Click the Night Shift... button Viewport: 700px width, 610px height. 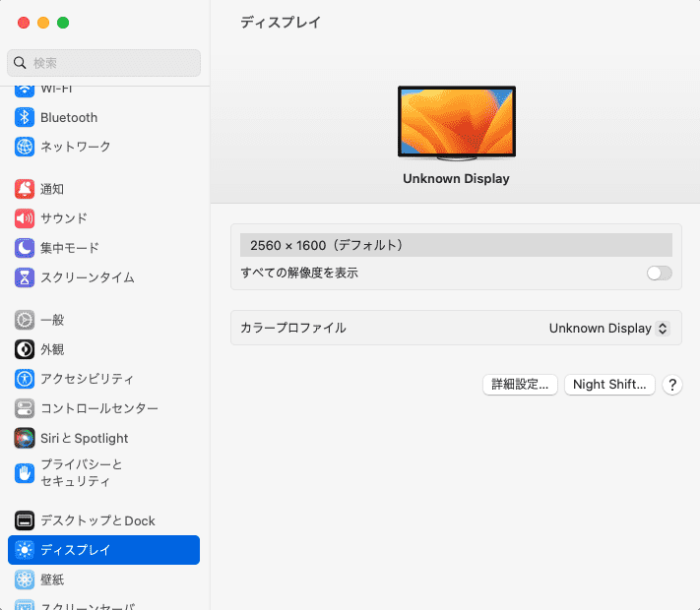pos(609,385)
